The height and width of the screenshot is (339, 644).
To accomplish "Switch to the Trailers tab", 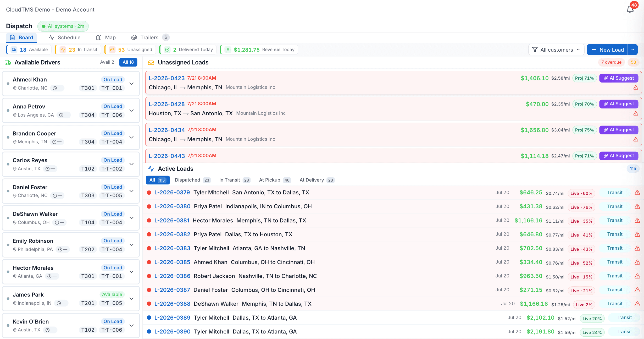I will pos(150,37).
